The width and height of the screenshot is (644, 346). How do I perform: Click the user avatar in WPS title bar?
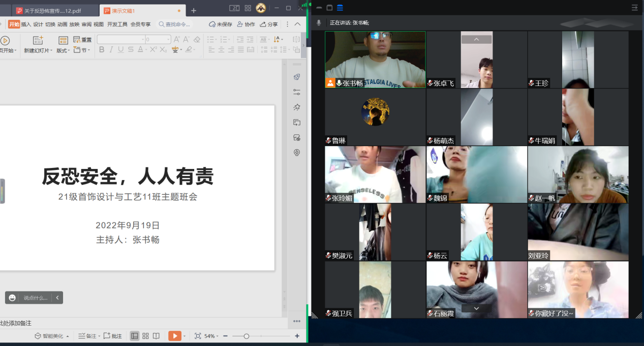(x=261, y=8)
